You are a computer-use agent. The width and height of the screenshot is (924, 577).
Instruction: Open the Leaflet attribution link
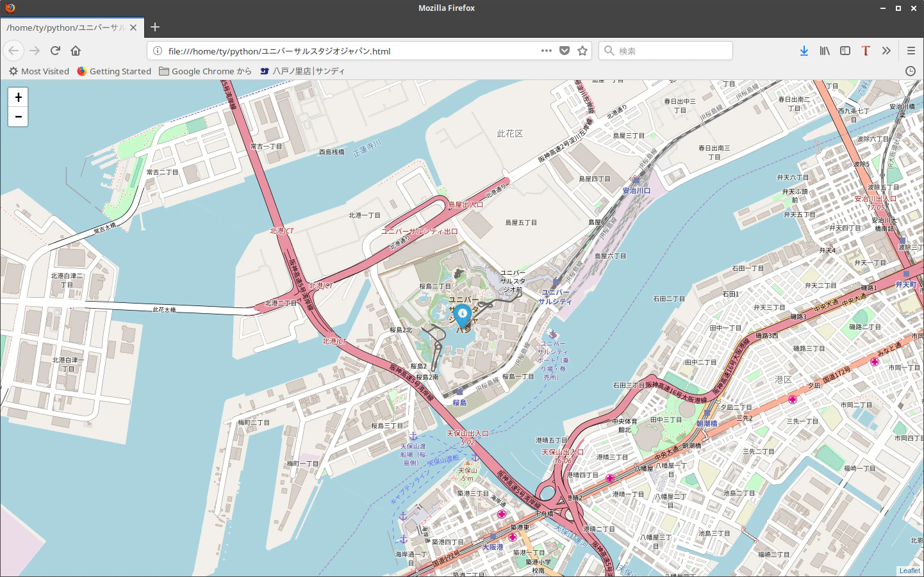point(909,571)
